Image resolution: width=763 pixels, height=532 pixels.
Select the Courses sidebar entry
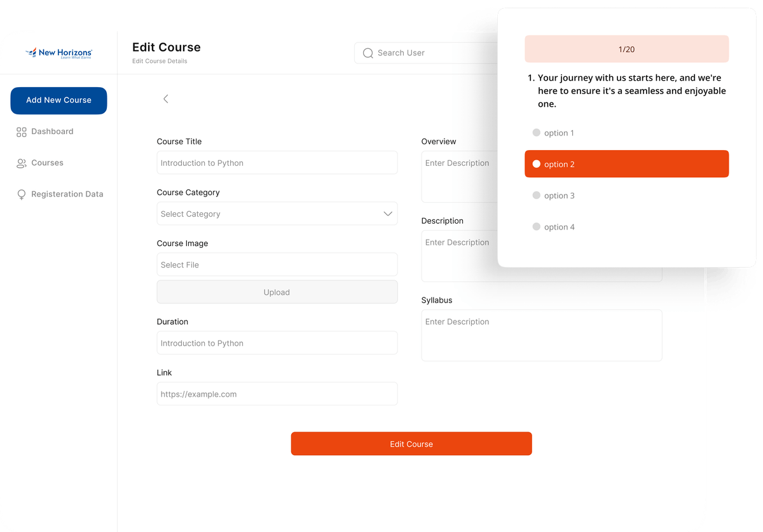pos(46,163)
